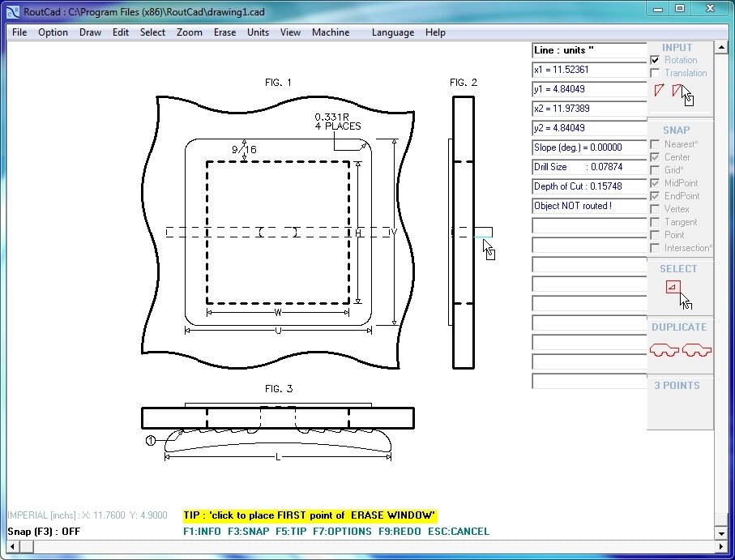Open the Language menu
The width and height of the screenshot is (735, 560).
(x=393, y=32)
